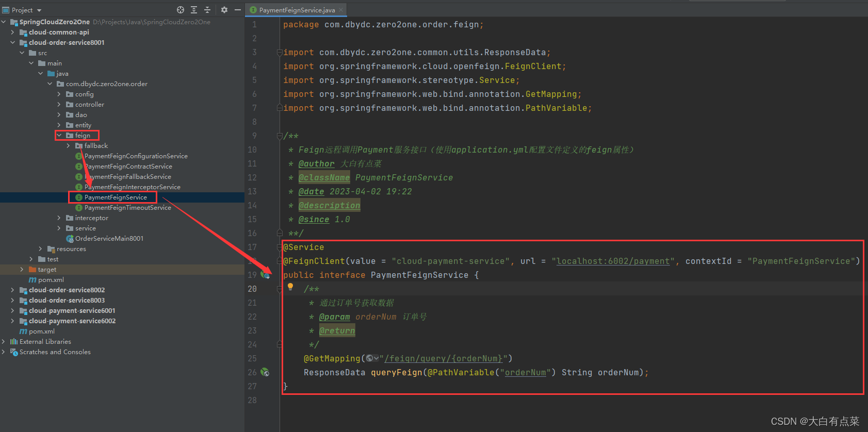Click the gutter implementation icon on line 19
Image resolution: width=868 pixels, height=432 pixels.
tap(266, 275)
